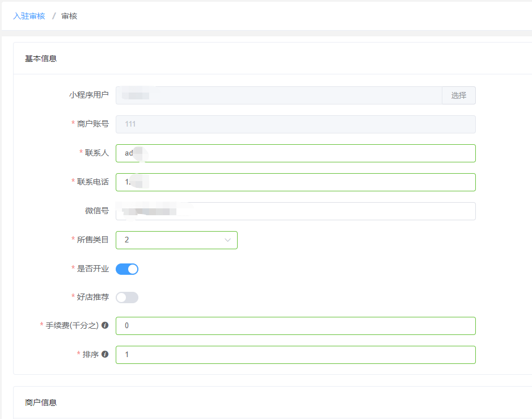Go back to 入驻审核 via breadcrumb
The image size is (532, 419).
point(29,16)
